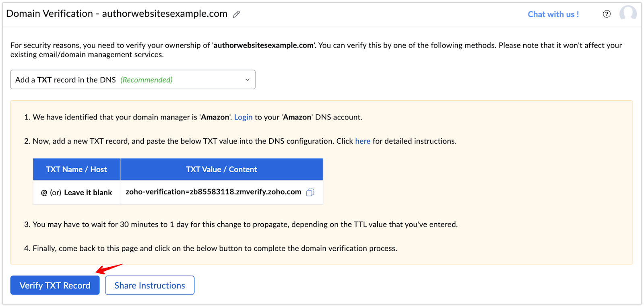Follow the Login link to Amazon DNS
Image resolution: width=644 pixels, height=307 pixels.
click(243, 117)
